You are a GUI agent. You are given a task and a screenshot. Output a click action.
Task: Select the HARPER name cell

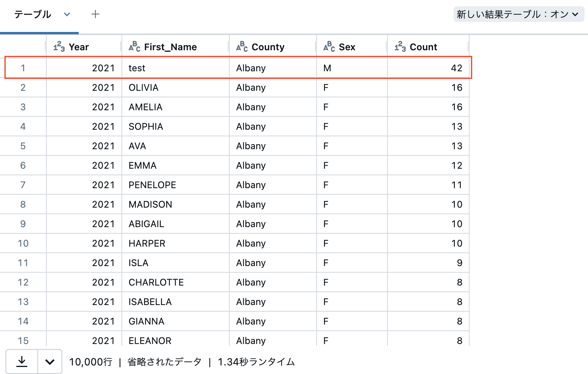(176, 243)
